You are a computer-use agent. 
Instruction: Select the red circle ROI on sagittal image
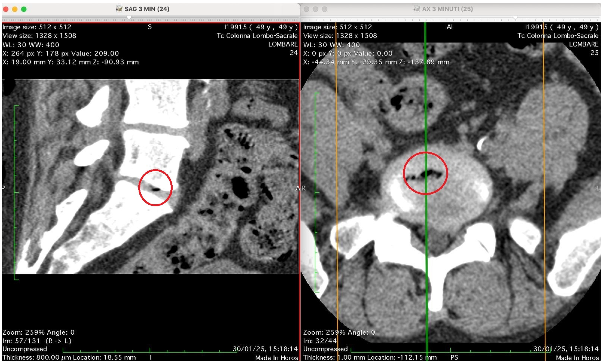(x=139, y=188)
